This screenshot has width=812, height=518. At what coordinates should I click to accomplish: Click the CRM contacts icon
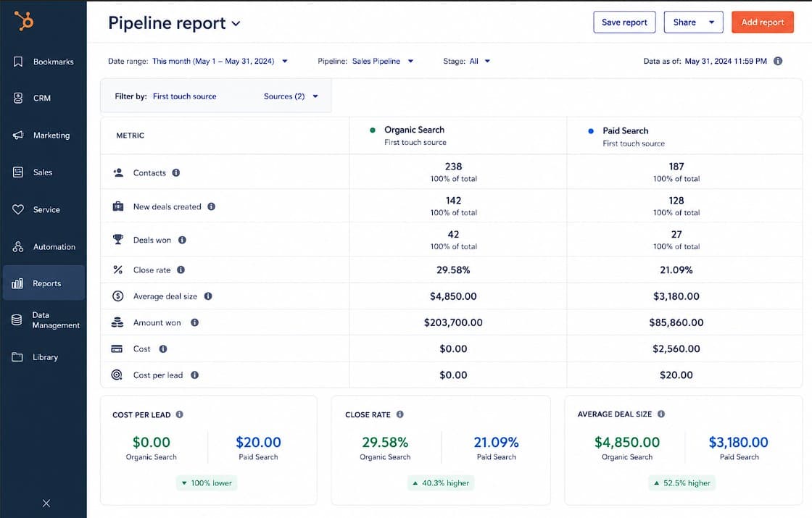point(18,98)
